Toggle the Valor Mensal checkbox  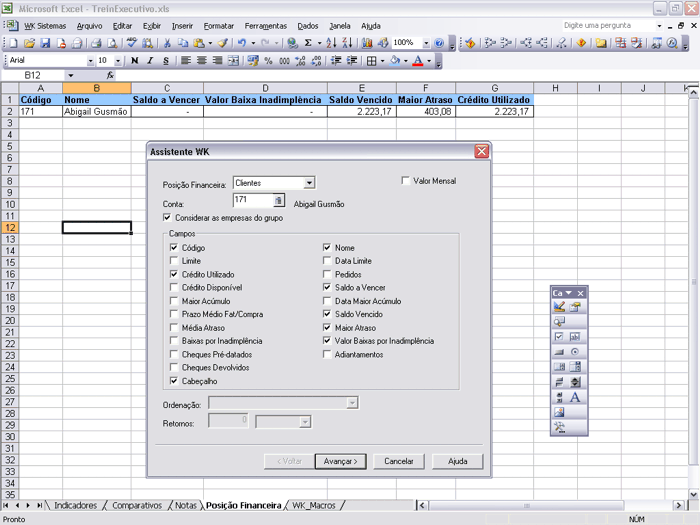click(405, 181)
